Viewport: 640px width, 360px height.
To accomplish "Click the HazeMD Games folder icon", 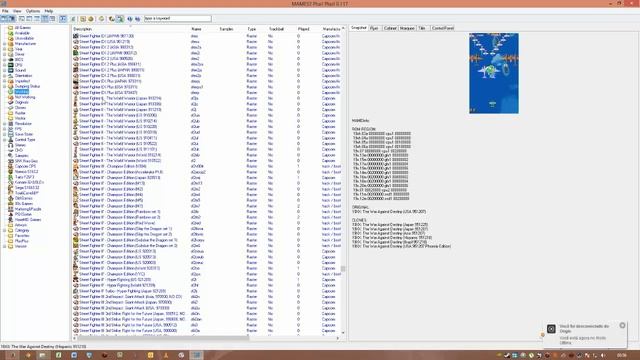I will [x=11, y=220].
